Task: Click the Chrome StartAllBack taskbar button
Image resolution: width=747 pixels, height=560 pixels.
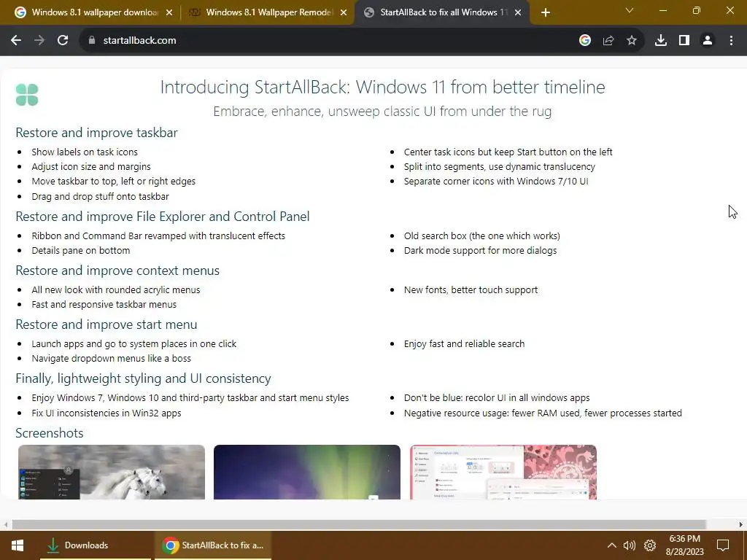Action: (213, 545)
